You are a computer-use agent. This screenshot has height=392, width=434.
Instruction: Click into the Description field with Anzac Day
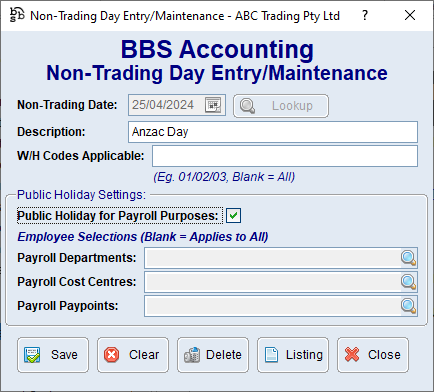pyautogui.click(x=273, y=132)
